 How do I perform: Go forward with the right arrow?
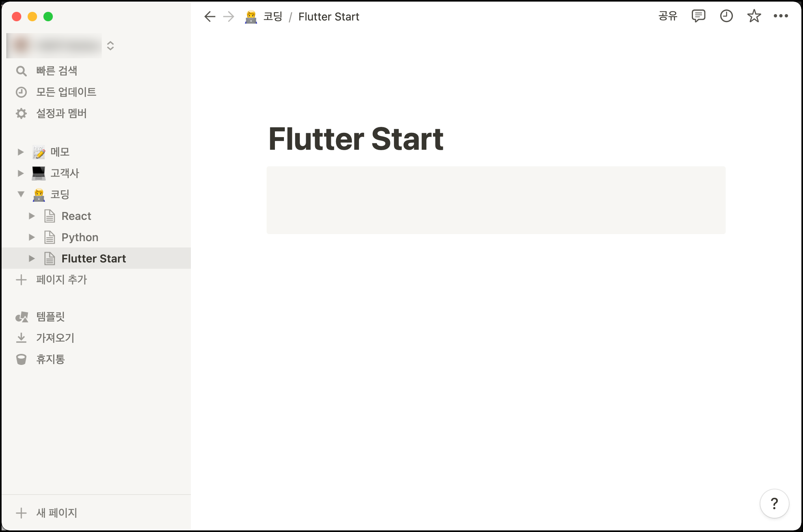pos(229,17)
